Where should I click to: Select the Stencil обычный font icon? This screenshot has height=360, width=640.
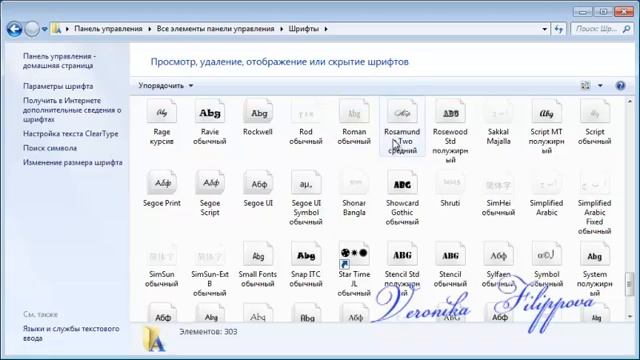(x=450, y=254)
